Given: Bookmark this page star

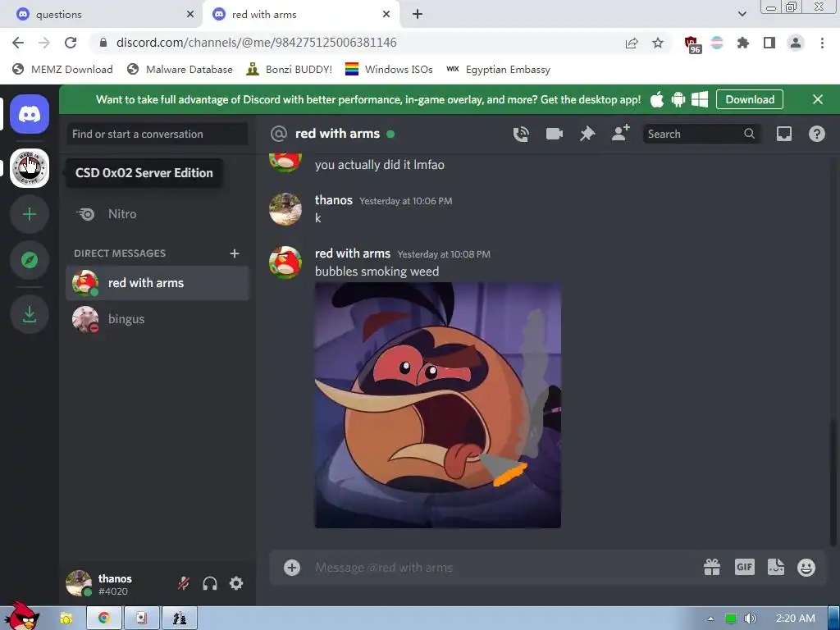Looking at the screenshot, I should click(x=658, y=43).
